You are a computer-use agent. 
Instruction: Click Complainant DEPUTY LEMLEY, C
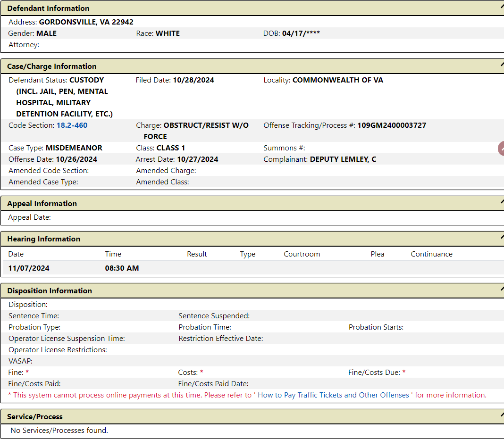343,159
